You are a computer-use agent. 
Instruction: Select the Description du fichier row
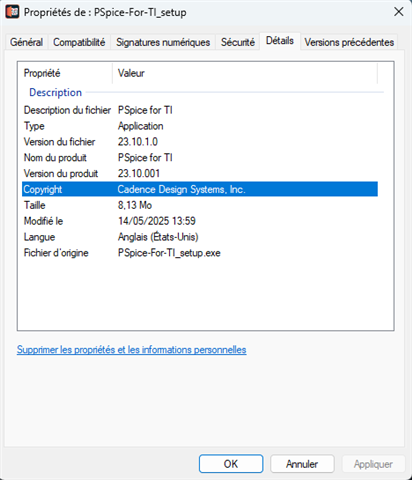click(200, 110)
